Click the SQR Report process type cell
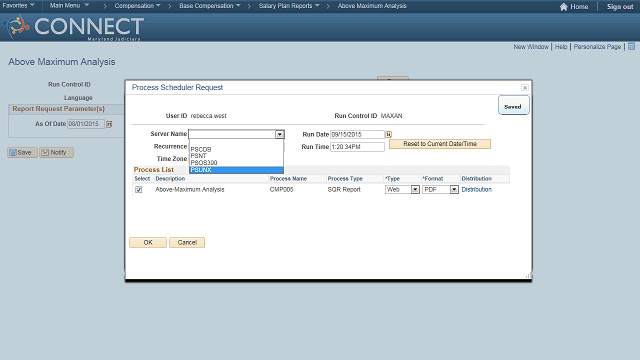 pos(344,189)
